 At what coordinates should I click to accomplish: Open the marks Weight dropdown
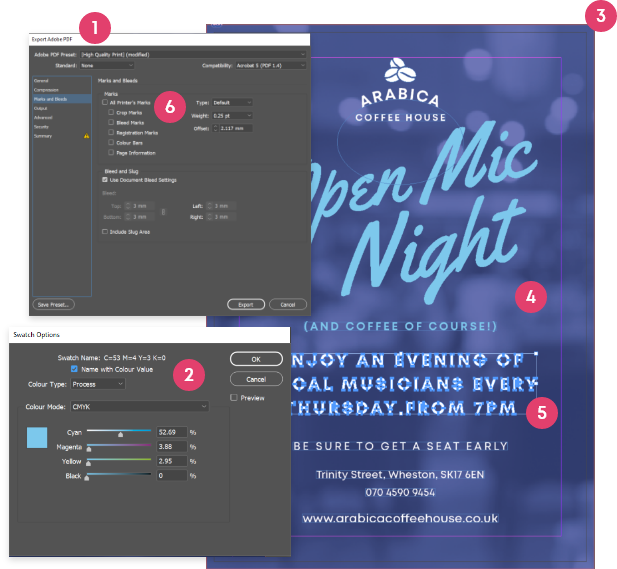click(x=232, y=116)
